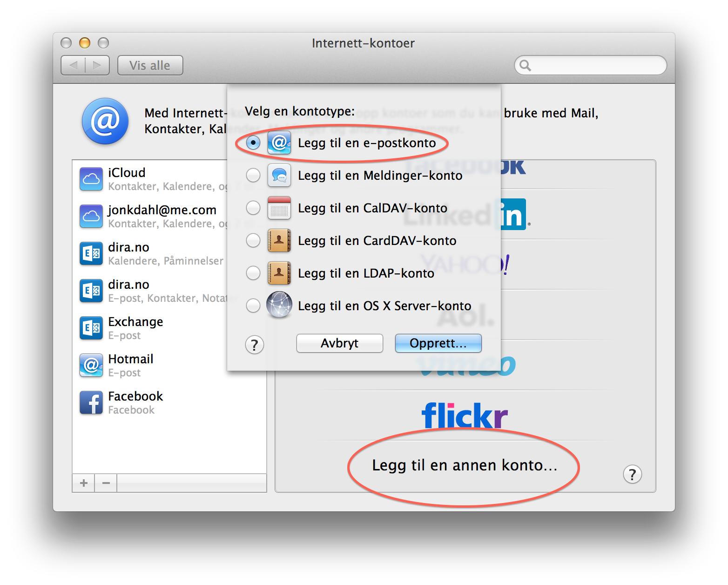728x585 pixels.
Task: Click the yellow minimize window button
Action: (x=85, y=43)
